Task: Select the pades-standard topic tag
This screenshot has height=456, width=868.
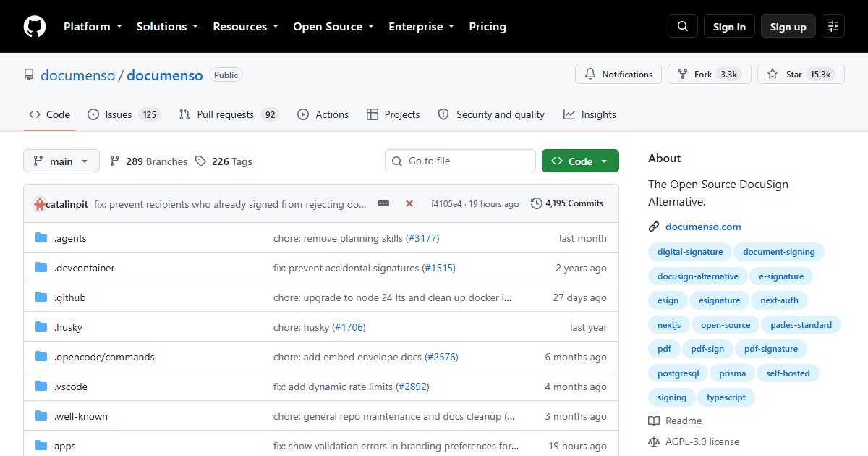Action: point(801,325)
